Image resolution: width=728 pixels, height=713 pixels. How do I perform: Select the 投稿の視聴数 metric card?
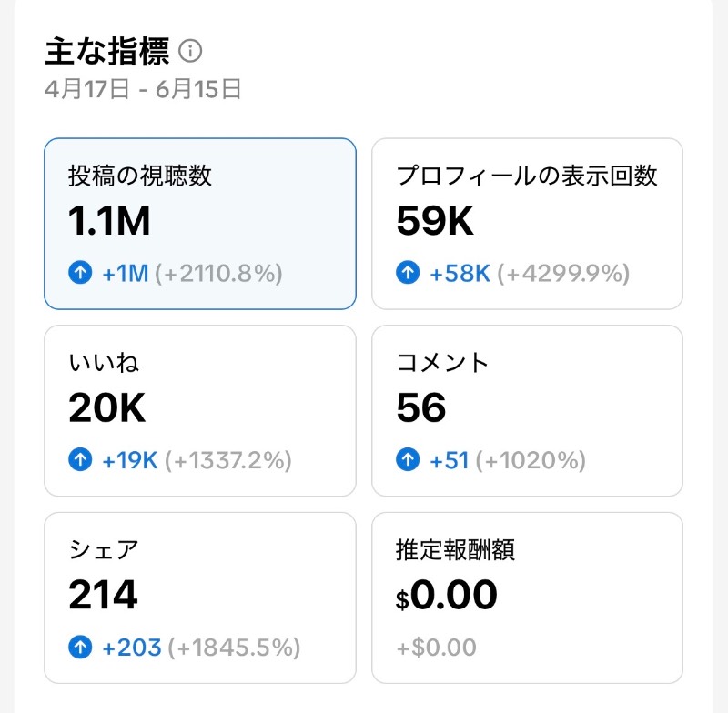click(x=200, y=224)
